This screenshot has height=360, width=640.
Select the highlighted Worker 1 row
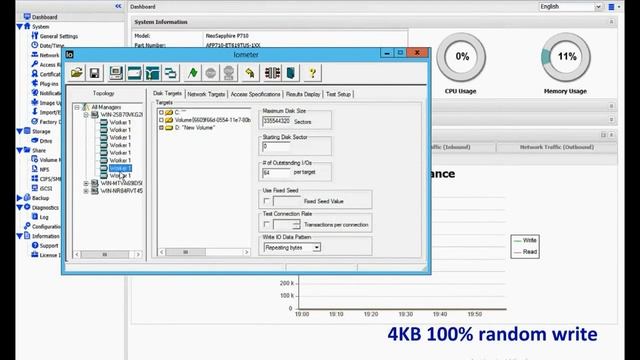coord(120,168)
